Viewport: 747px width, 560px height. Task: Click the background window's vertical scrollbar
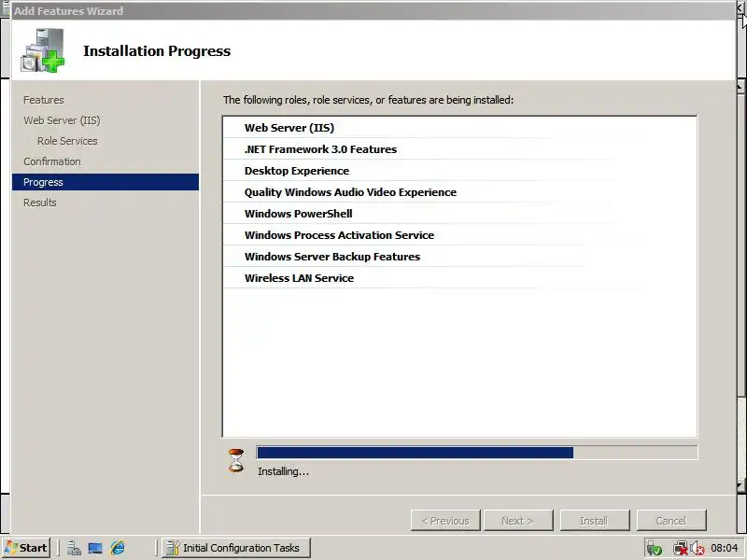click(x=741, y=286)
